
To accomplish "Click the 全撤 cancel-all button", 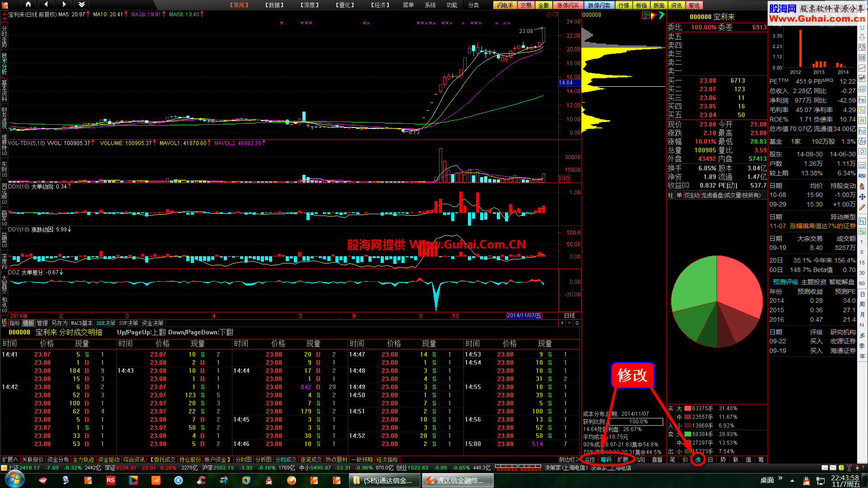I will click(544, 5).
